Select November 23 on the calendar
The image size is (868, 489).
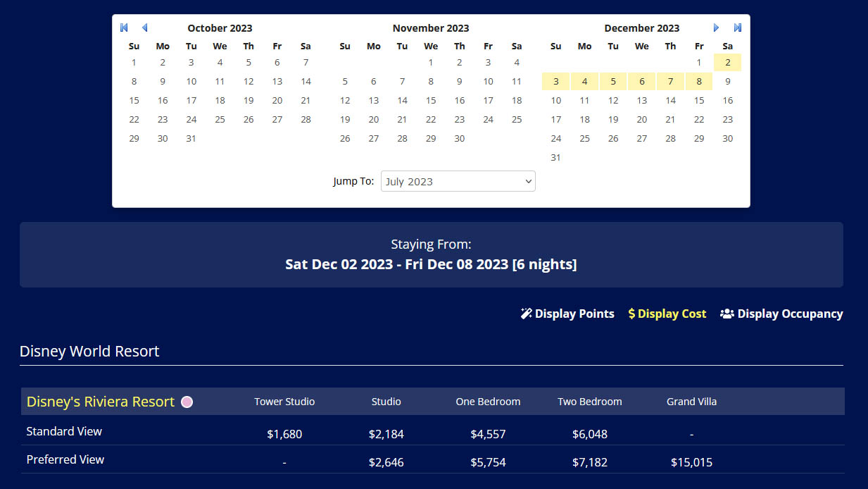(x=460, y=120)
